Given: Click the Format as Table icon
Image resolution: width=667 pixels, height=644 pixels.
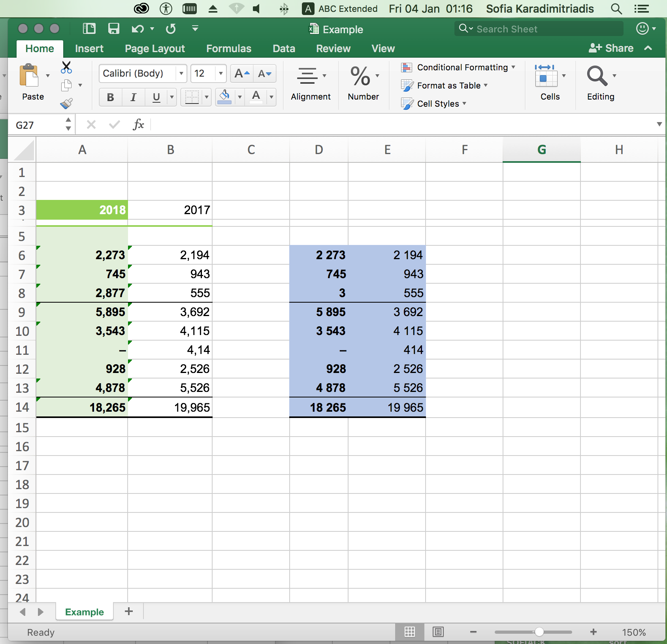Looking at the screenshot, I should (x=407, y=85).
